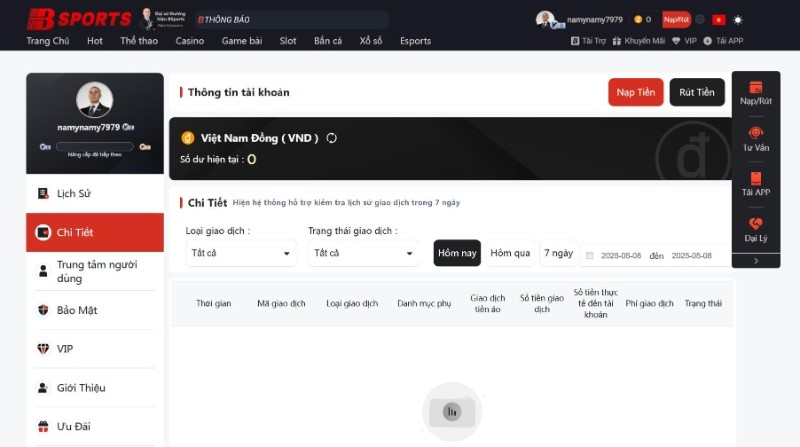Open Nạp/Rút in the floating side panel
800x447 pixels.
(x=756, y=93)
